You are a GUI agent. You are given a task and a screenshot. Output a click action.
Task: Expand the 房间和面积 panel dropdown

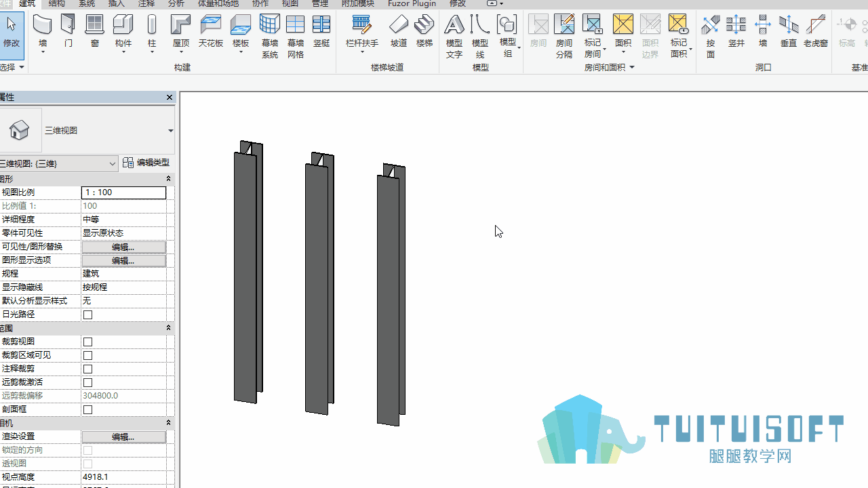(632, 67)
